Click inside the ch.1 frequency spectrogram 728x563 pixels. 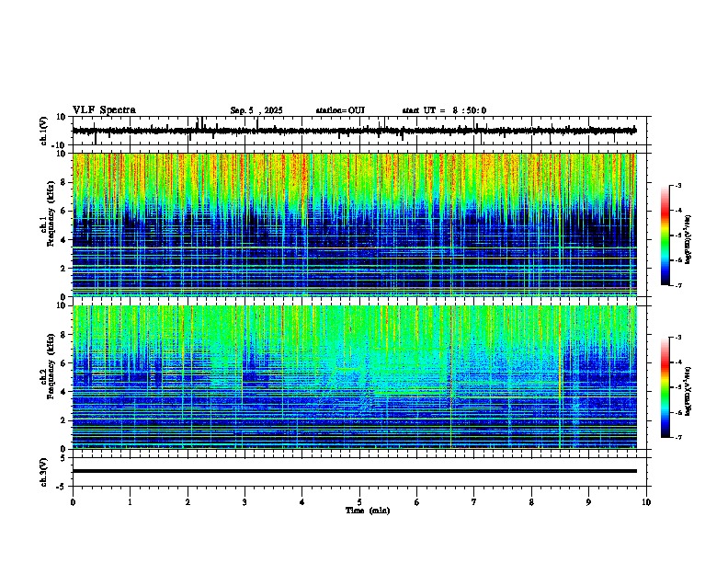pyautogui.click(x=354, y=224)
